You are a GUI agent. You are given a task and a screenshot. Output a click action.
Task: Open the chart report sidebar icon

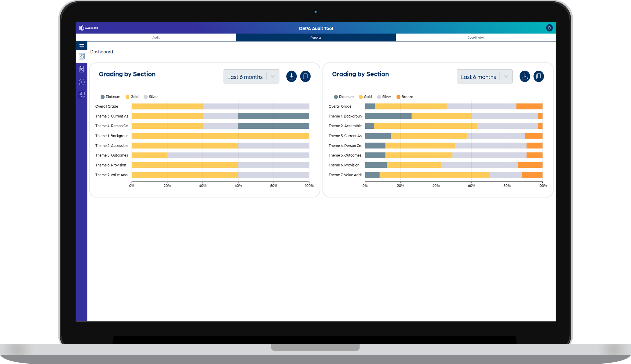tap(82, 95)
